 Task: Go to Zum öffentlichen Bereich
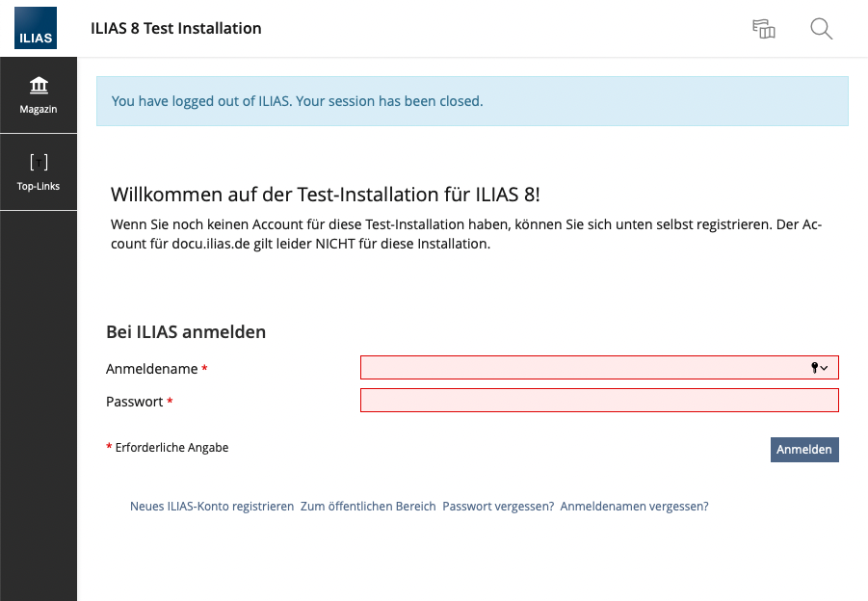coord(368,507)
